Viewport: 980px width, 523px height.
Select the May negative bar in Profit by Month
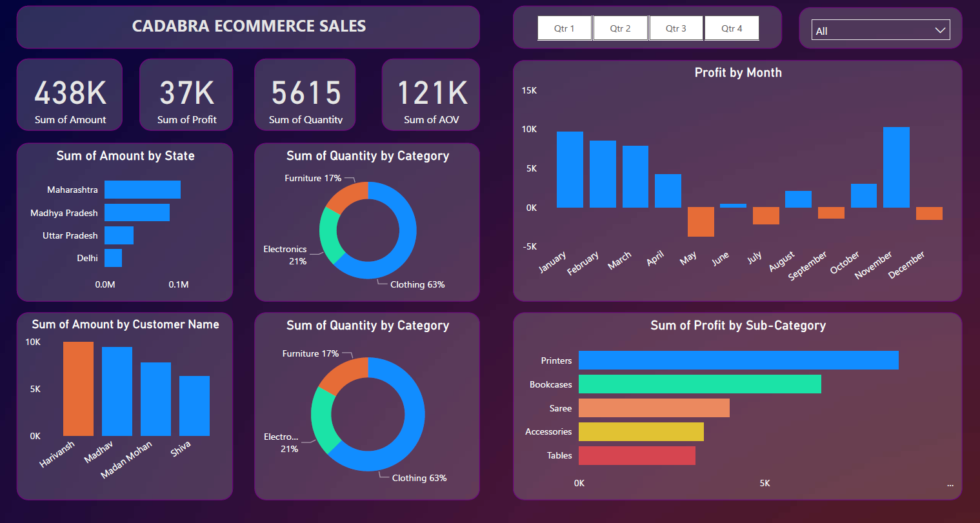pyautogui.click(x=701, y=222)
